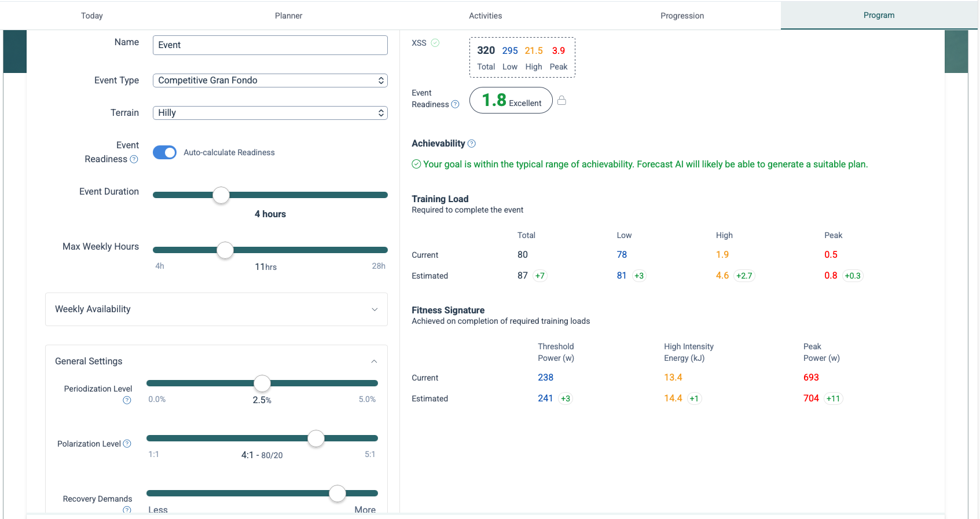This screenshot has width=980, height=519.
Task: Open help icon next to Achievability
Action: [x=472, y=144]
